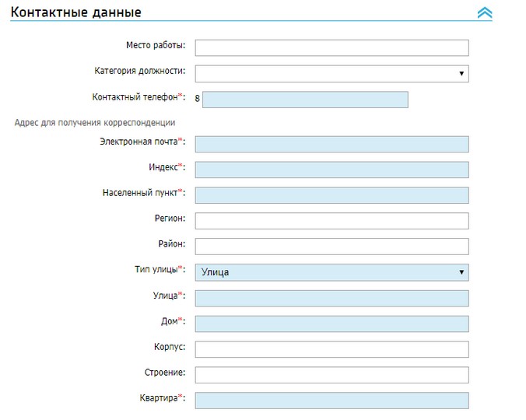The height and width of the screenshot is (420, 526).
Task: Focus the Строение text box
Action: pyautogui.click(x=331, y=375)
